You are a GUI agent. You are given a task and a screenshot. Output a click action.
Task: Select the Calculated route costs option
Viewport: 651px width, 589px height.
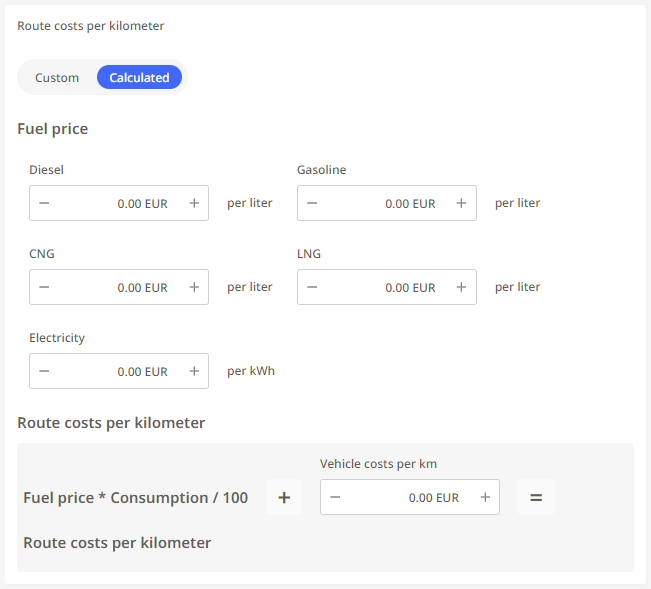tap(139, 77)
